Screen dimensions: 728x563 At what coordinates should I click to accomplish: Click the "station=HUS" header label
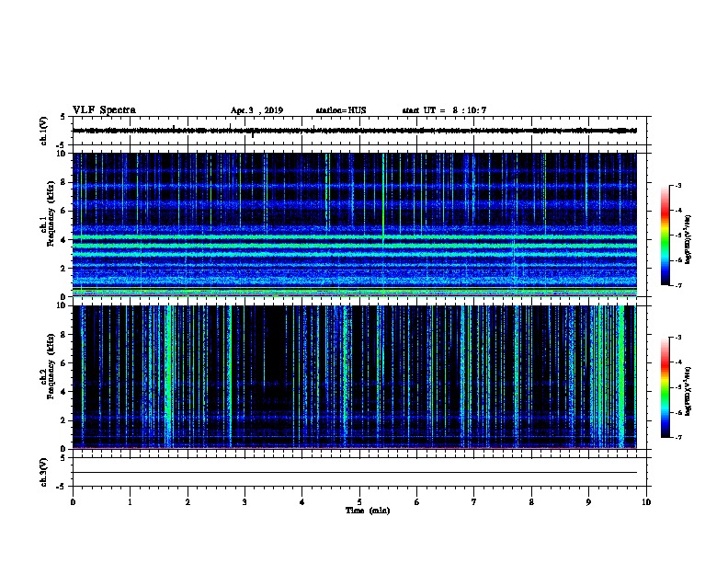click(x=341, y=110)
